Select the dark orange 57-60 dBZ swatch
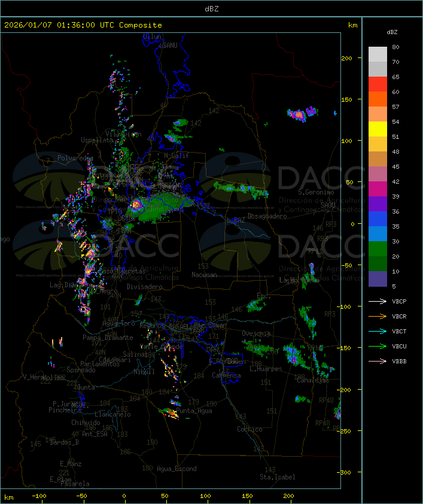Screen dimensions: 423x504 click(378, 99)
